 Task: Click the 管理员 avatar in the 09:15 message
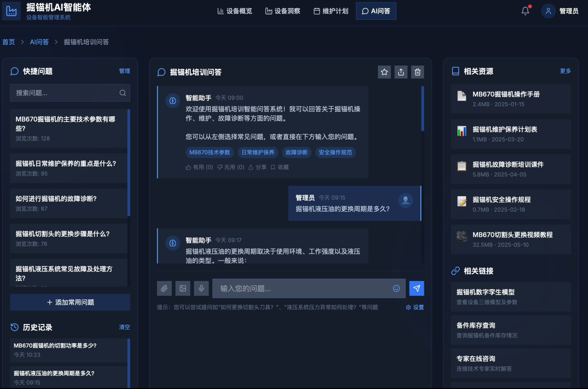pos(405,200)
